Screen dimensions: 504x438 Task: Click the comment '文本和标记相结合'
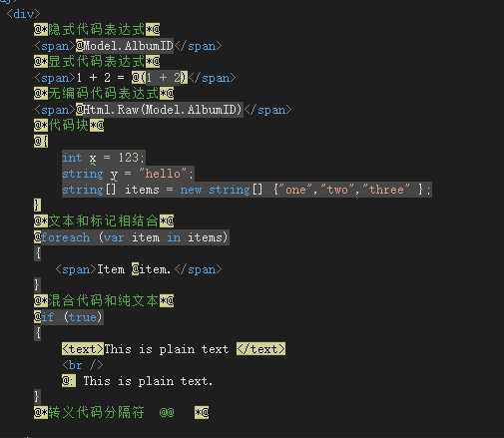[x=104, y=221]
